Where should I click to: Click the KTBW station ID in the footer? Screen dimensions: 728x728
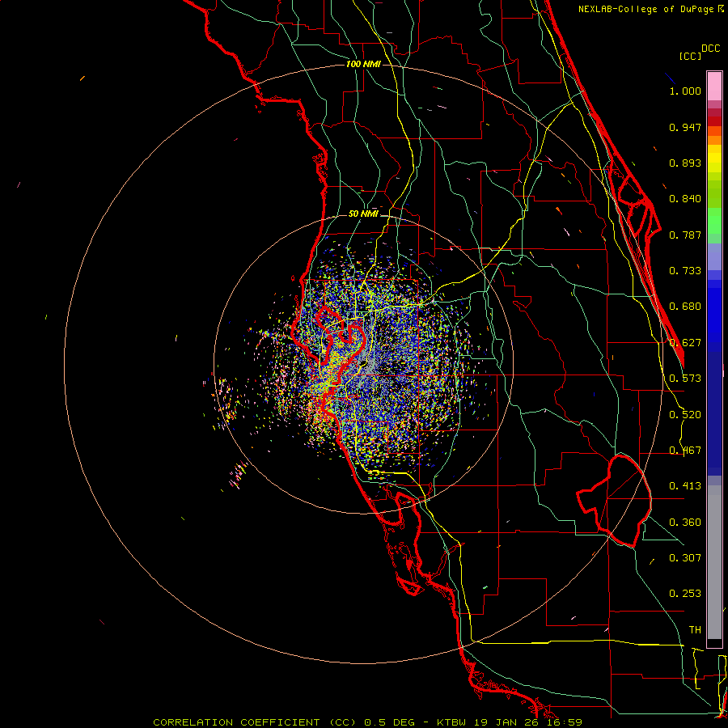pos(452,722)
